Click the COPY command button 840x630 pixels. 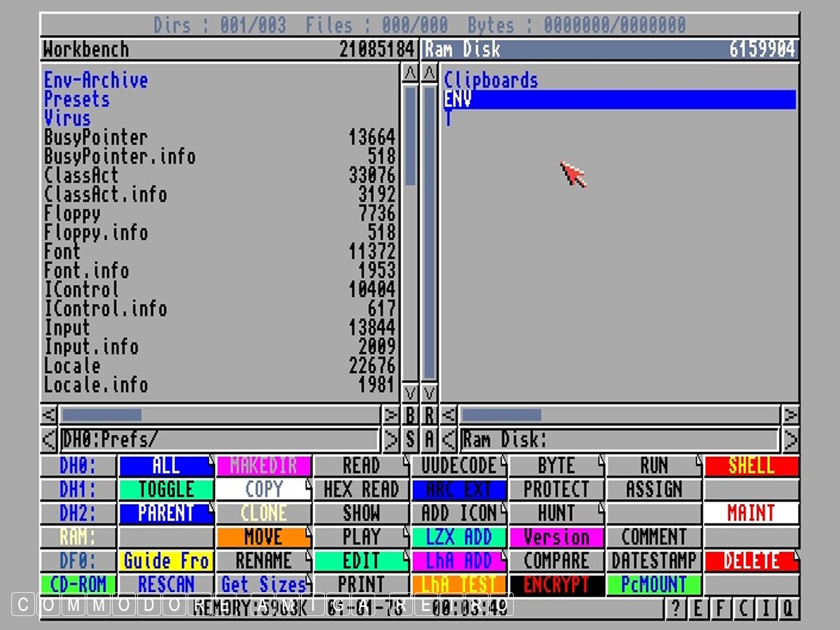click(263, 489)
